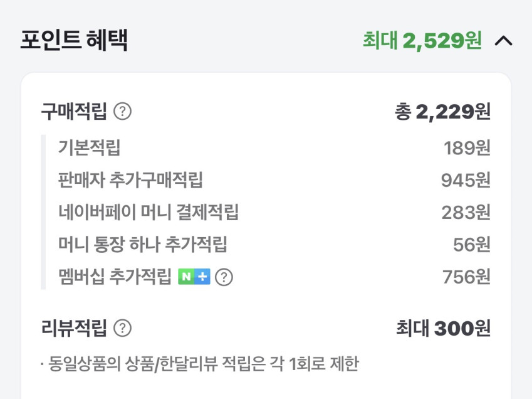Click the 최대 300원 review amount
Viewport: 532px width, 399px height.
443,327
